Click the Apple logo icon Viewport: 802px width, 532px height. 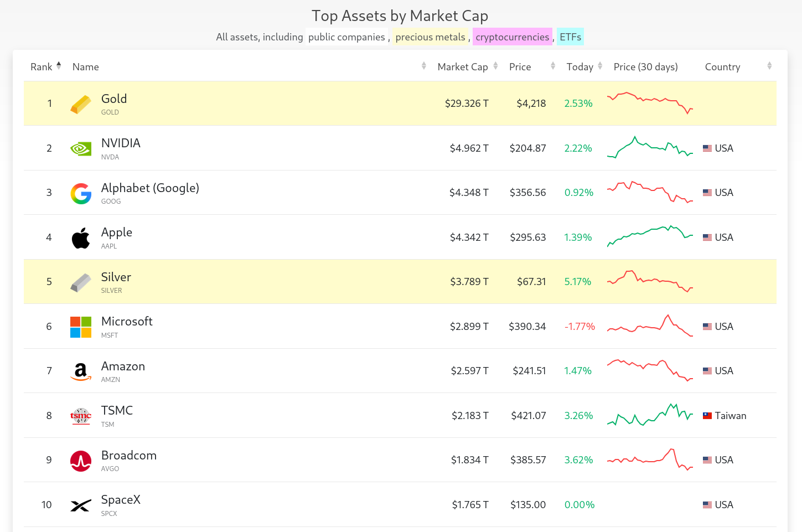81,238
